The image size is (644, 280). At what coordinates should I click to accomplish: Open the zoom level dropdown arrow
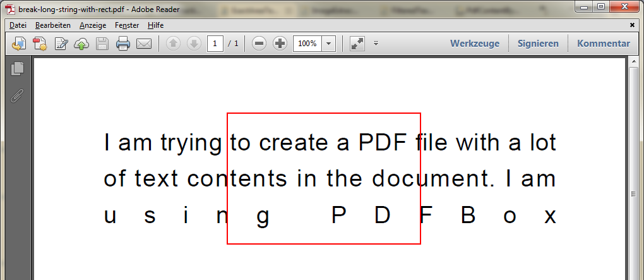pyautogui.click(x=328, y=44)
